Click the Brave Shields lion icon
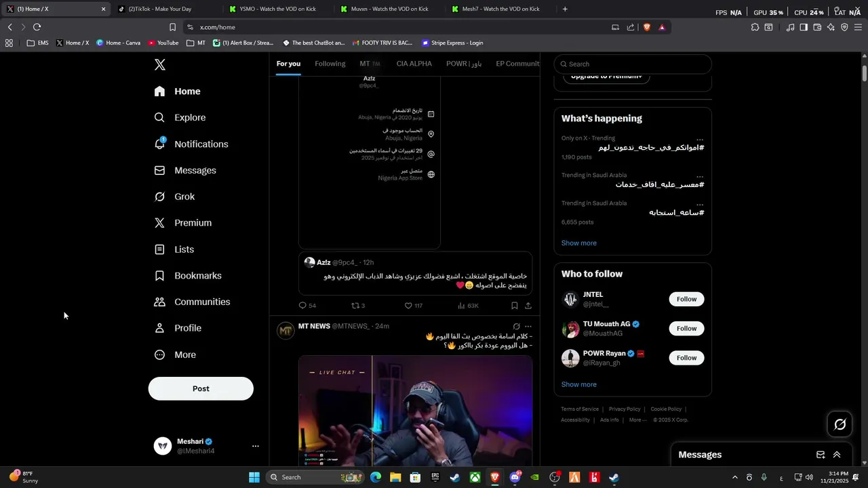 coord(646,27)
